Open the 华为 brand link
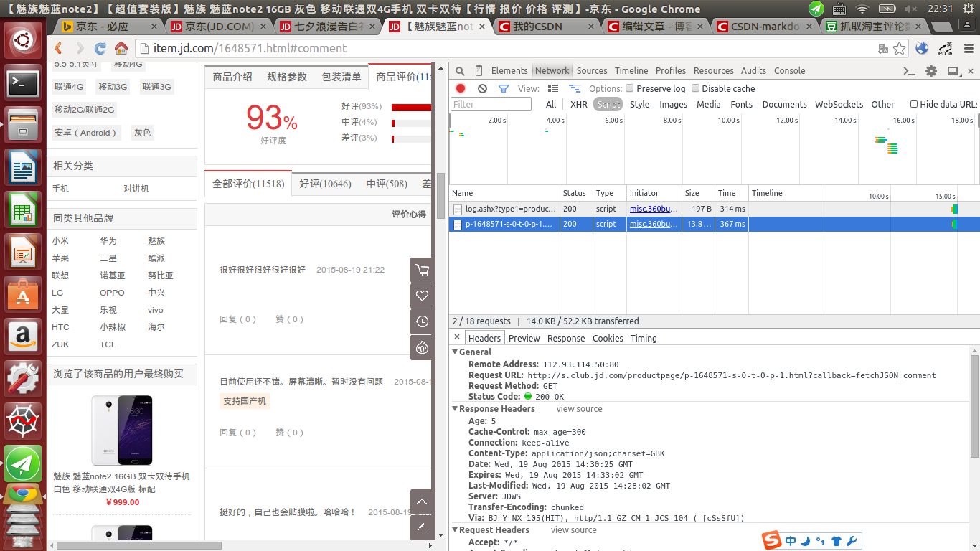The height and width of the screenshot is (551, 980). [x=108, y=241]
